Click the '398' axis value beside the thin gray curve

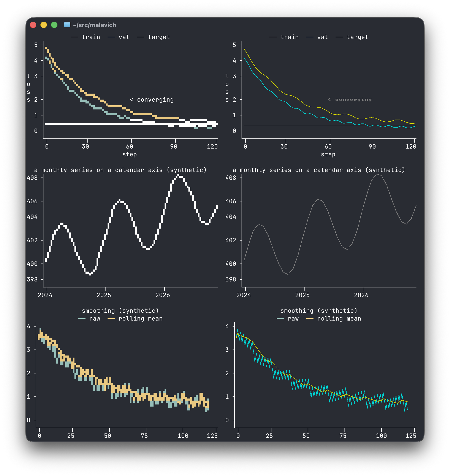coord(231,279)
